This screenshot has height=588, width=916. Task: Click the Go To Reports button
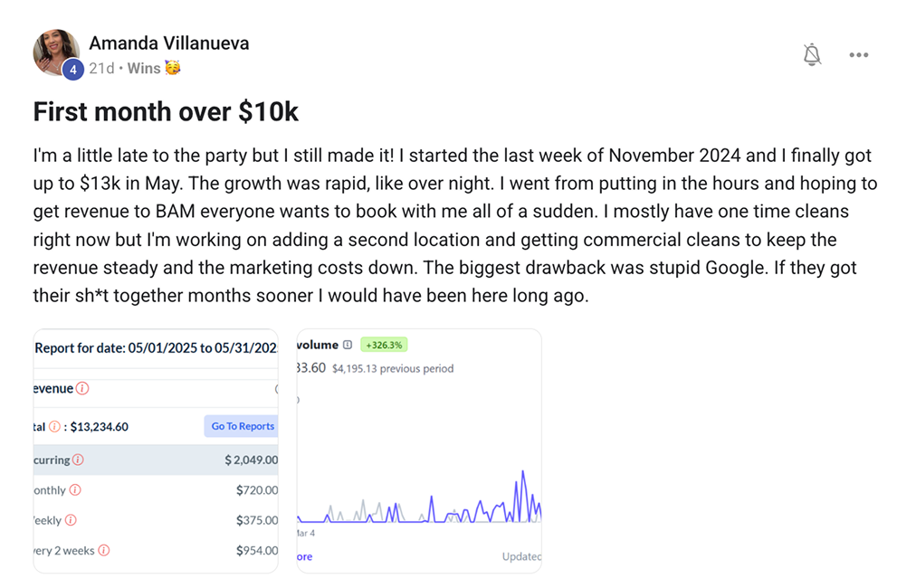coord(243,426)
